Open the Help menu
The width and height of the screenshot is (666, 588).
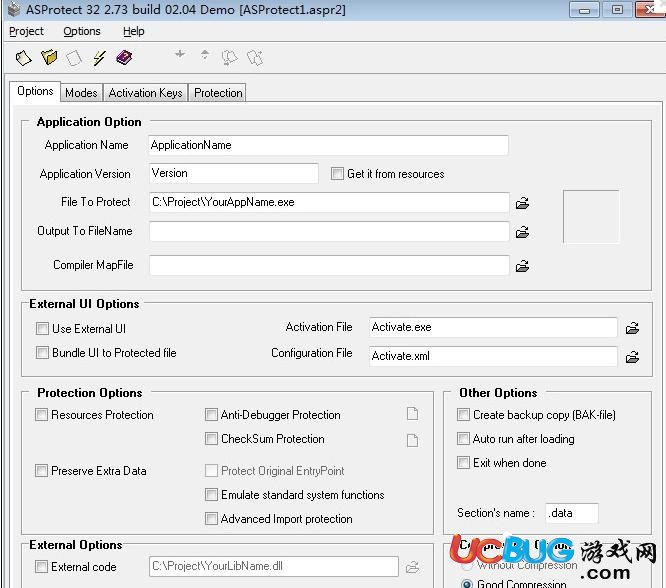(x=134, y=31)
